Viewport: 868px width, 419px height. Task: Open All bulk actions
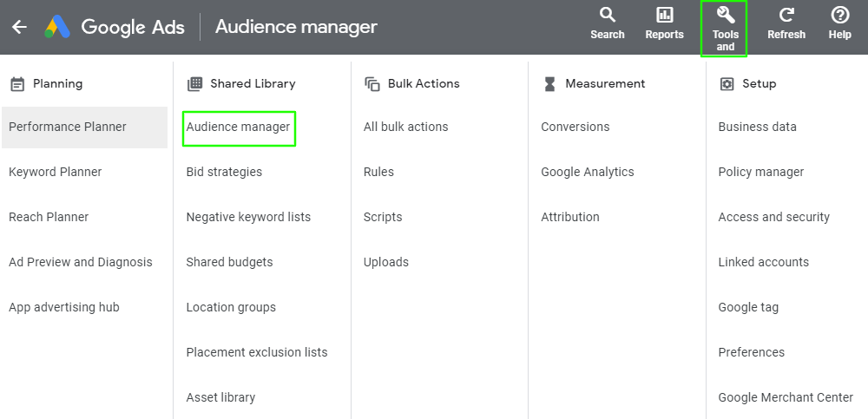[405, 127]
